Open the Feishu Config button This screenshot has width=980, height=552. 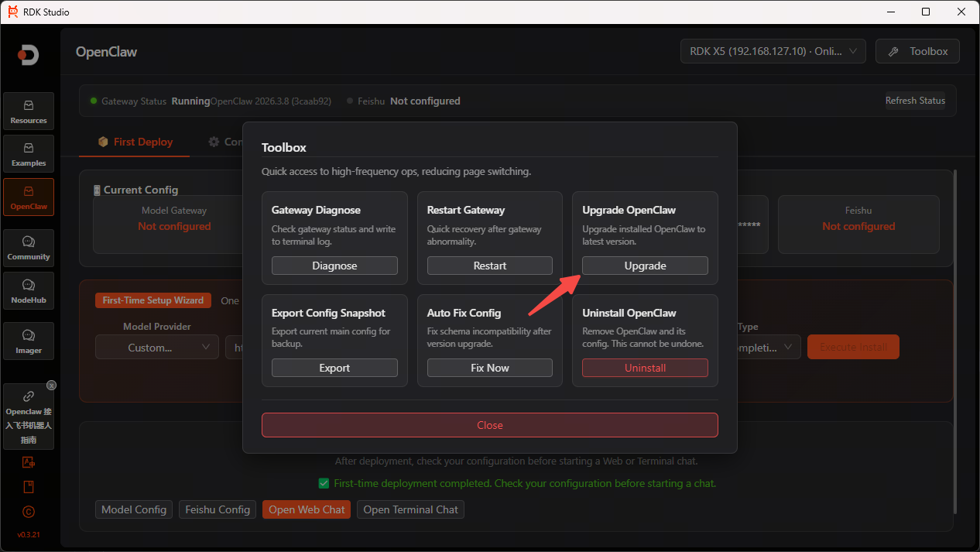218,509
